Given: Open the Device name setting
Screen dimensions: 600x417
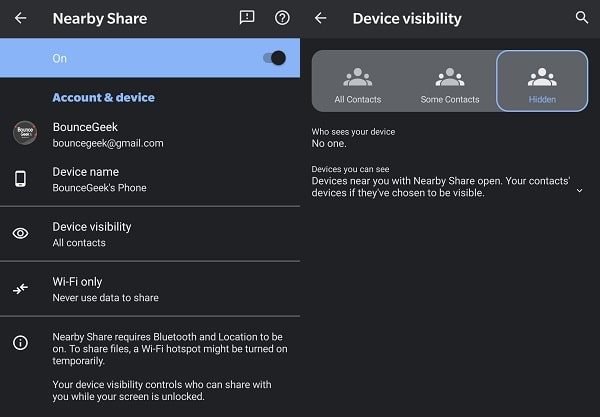Looking at the screenshot, I should click(150, 179).
